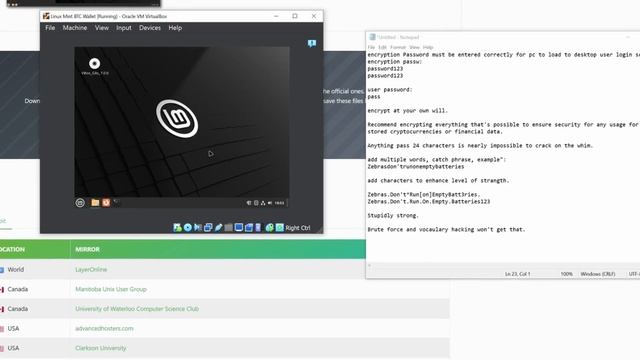Maximize the VirtualBox window
The image size is (640, 360).
point(295,16)
